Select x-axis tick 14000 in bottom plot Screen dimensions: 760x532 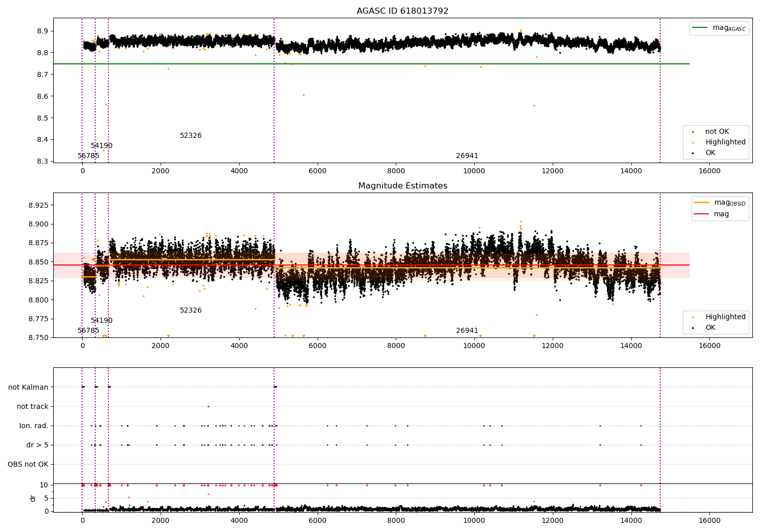click(631, 521)
